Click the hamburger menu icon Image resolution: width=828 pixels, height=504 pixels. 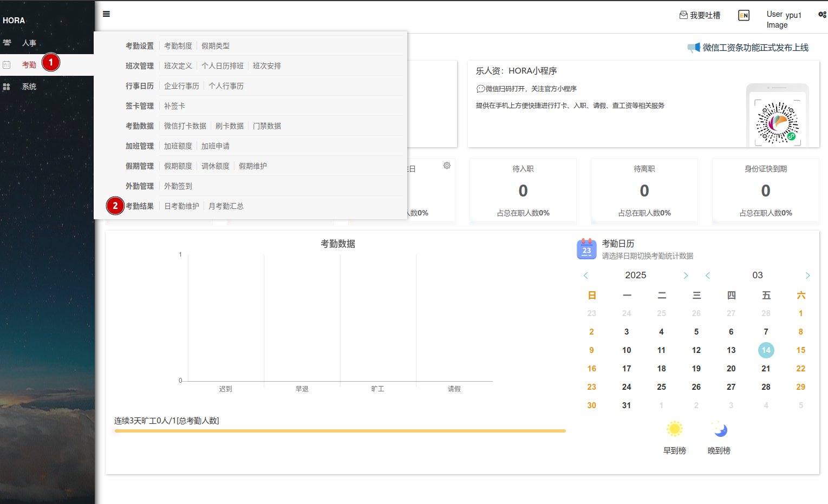pyautogui.click(x=106, y=14)
